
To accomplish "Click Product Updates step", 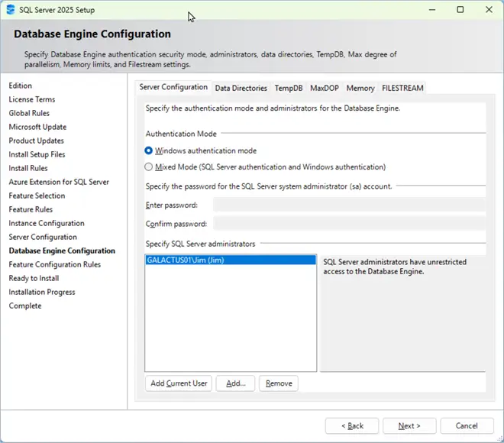I will 37,141.
